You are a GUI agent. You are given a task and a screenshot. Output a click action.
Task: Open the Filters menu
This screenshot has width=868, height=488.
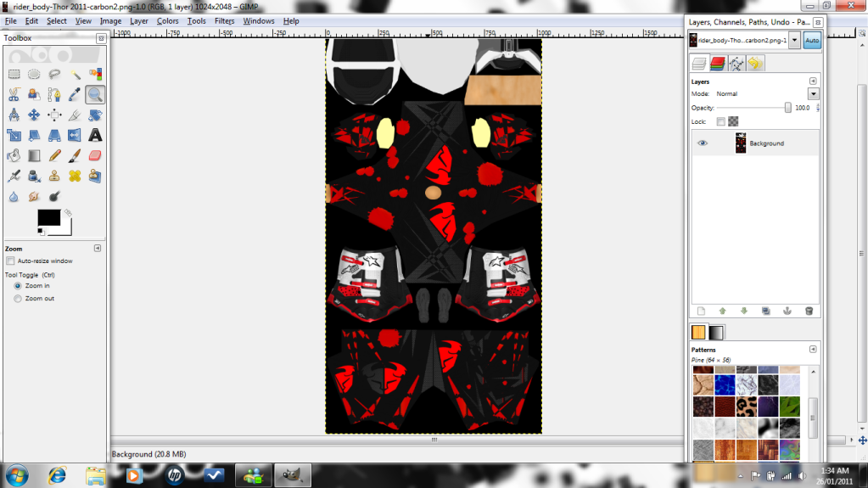tap(224, 21)
